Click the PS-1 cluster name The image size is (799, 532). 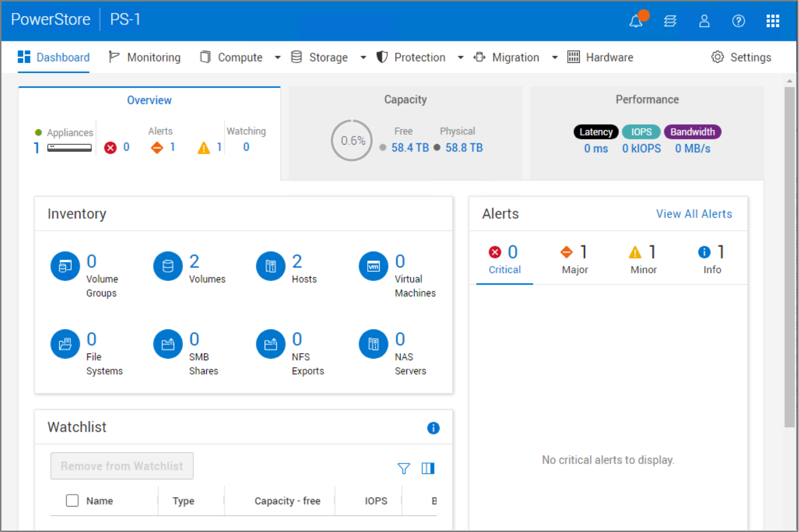(x=125, y=19)
